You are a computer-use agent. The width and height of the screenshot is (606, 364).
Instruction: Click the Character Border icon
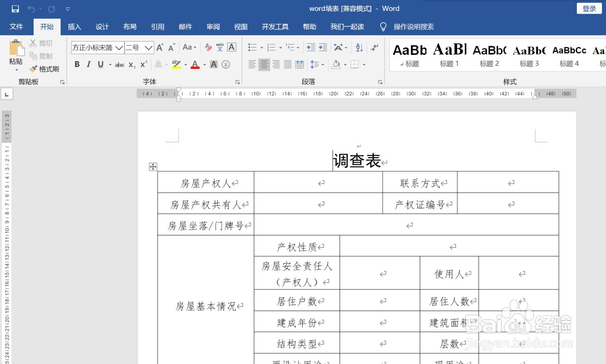point(232,47)
